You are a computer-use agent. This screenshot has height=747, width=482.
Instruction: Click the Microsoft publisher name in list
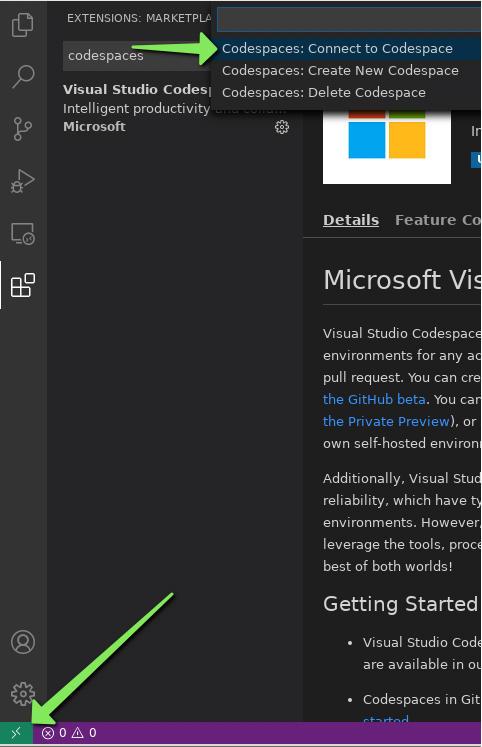(x=94, y=127)
